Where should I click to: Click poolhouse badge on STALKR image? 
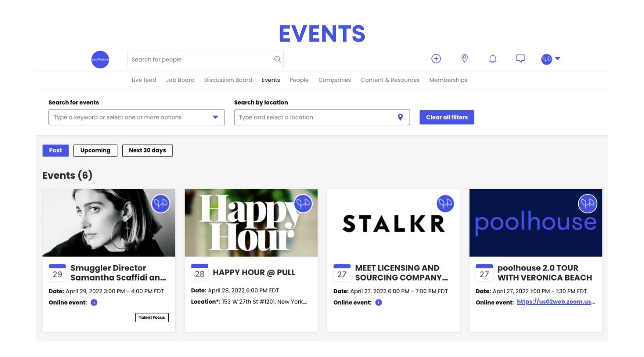coord(445,204)
